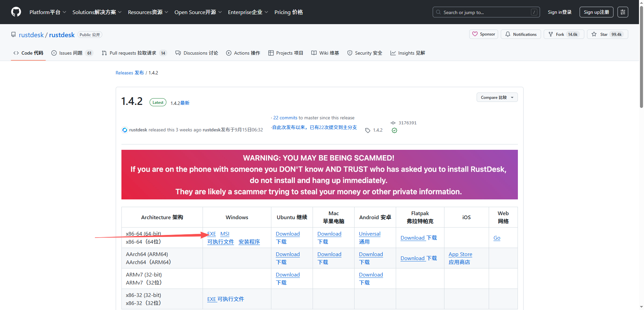Click the Sponsor heart button
644x310 pixels.
pos(484,34)
